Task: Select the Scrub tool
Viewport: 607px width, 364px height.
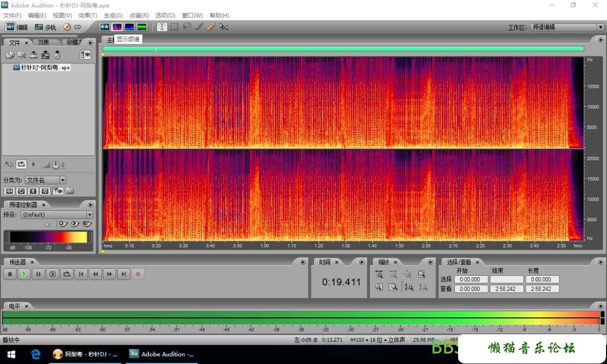Action: (224, 27)
